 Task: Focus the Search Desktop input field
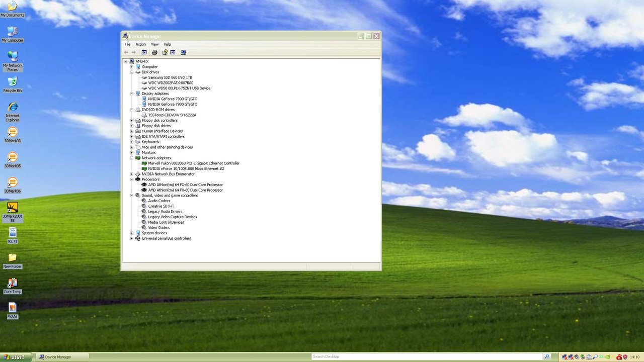[x=427, y=357]
